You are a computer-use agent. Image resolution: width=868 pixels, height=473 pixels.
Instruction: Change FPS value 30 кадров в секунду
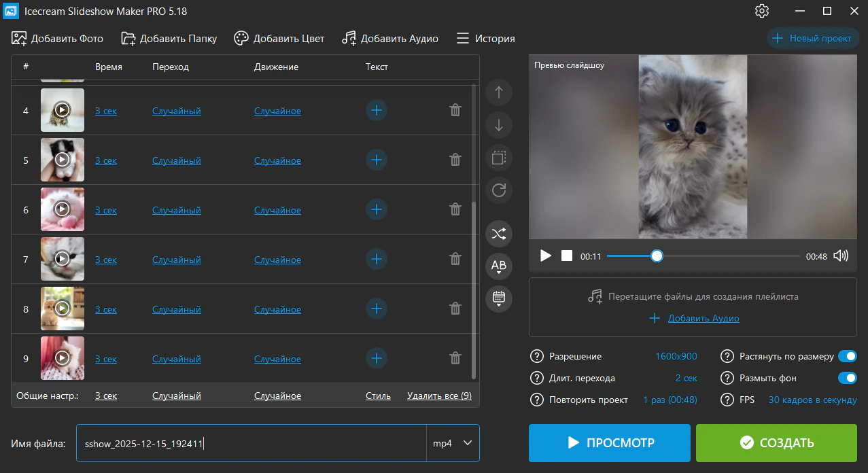click(x=812, y=400)
